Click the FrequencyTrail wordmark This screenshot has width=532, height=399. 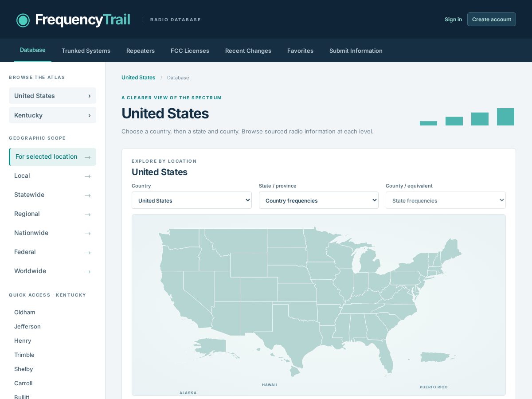point(83,20)
